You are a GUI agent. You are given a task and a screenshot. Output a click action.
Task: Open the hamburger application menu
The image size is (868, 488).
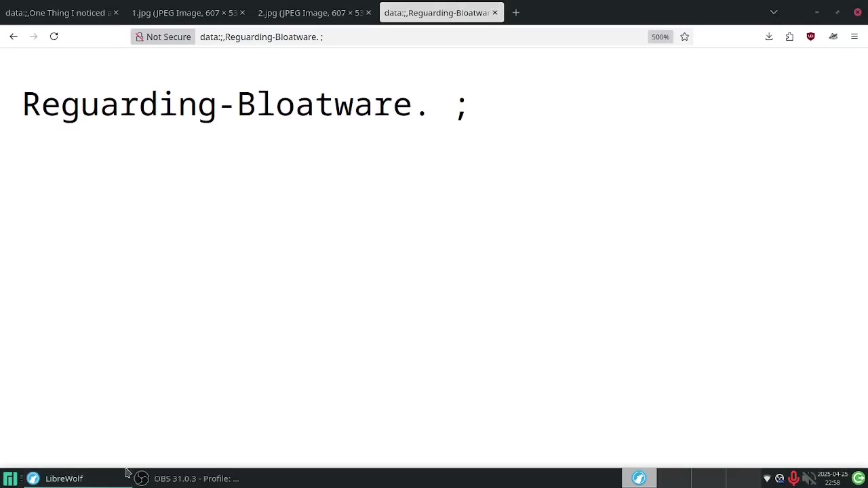pyautogui.click(x=854, y=37)
